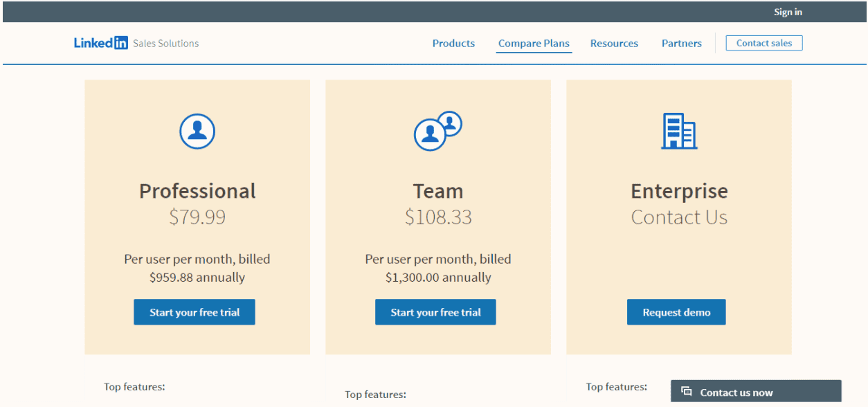The width and height of the screenshot is (868, 407).
Task: Select the Compare Plans tab
Action: coord(534,44)
